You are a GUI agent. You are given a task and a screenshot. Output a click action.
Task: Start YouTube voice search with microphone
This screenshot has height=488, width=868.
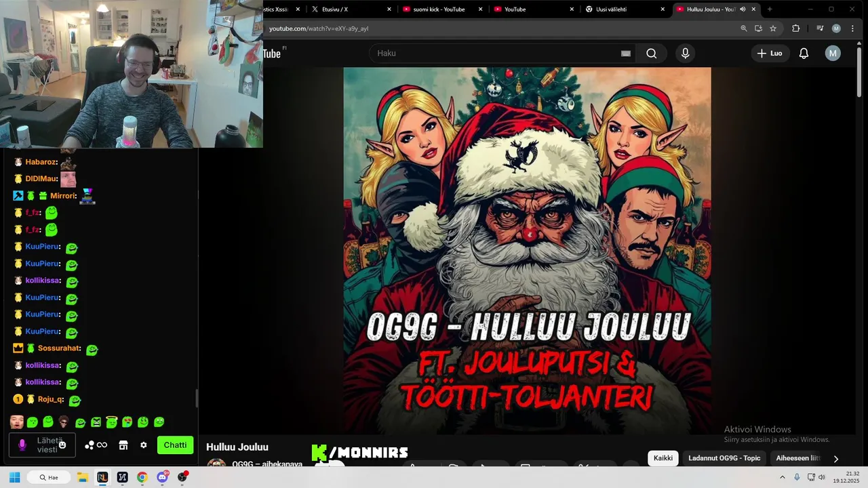click(x=685, y=54)
